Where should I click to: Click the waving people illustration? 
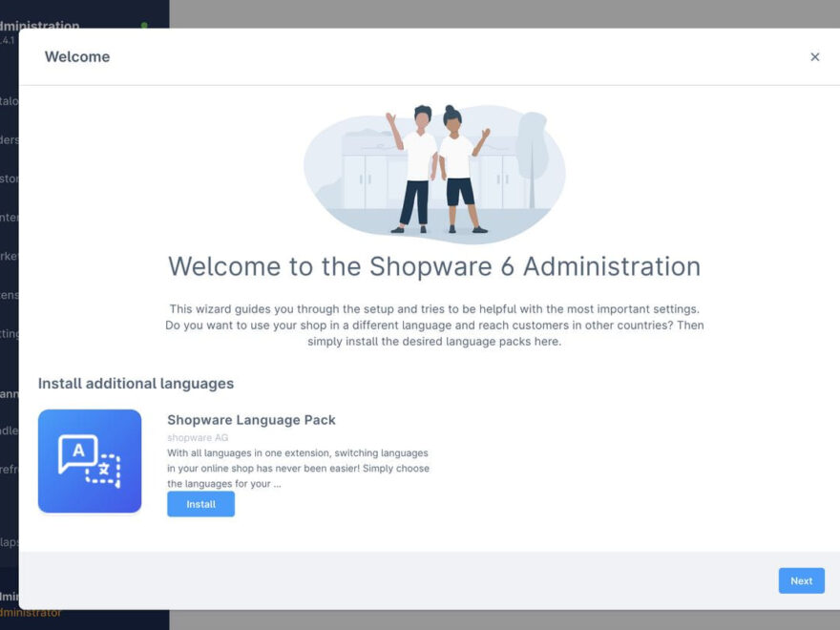click(434, 173)
